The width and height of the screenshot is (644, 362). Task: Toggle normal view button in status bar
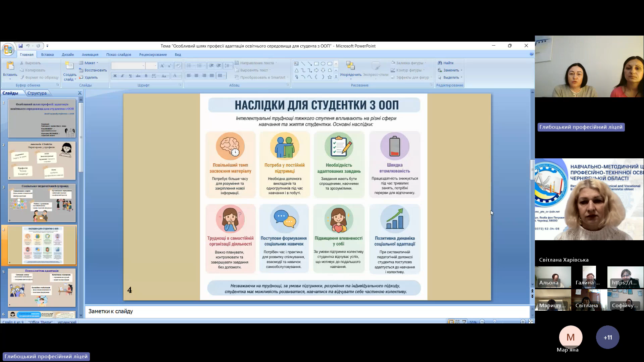click(x=451, y=322)
